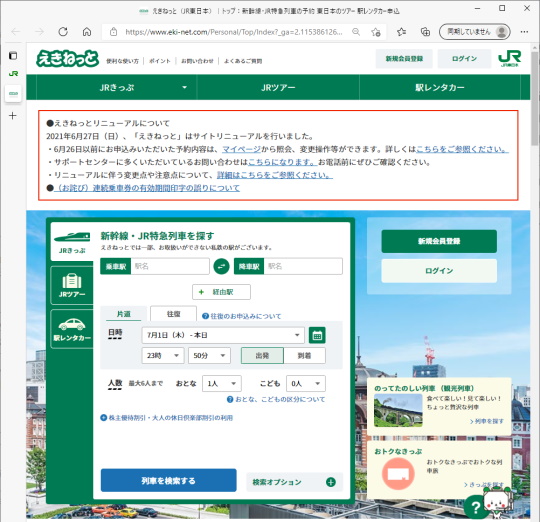Open よくあるご質問 header link

point(243,61)
